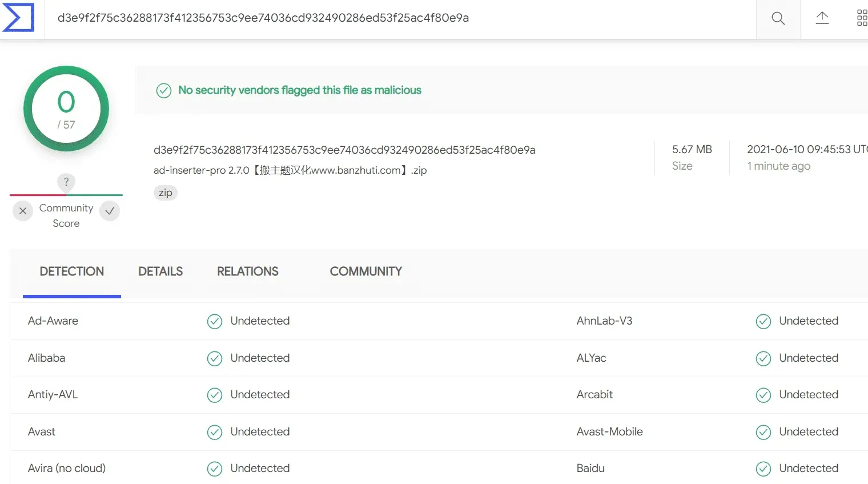Click the Arcabit undetected check icon
This screenshot has width=868, height=484.
(763, 395)
